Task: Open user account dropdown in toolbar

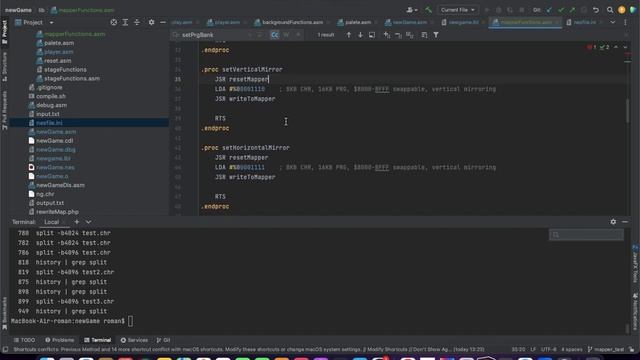Action: (x=412, y=10)
